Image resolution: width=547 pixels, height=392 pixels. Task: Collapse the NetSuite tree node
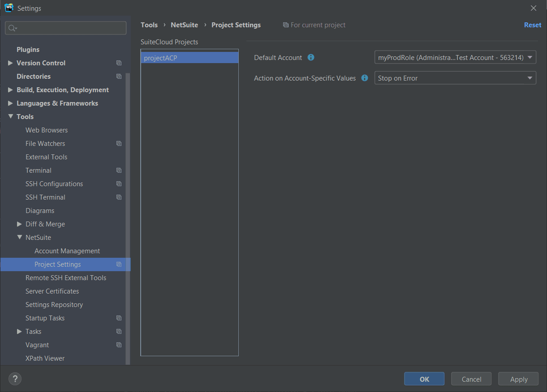(19, 238)
